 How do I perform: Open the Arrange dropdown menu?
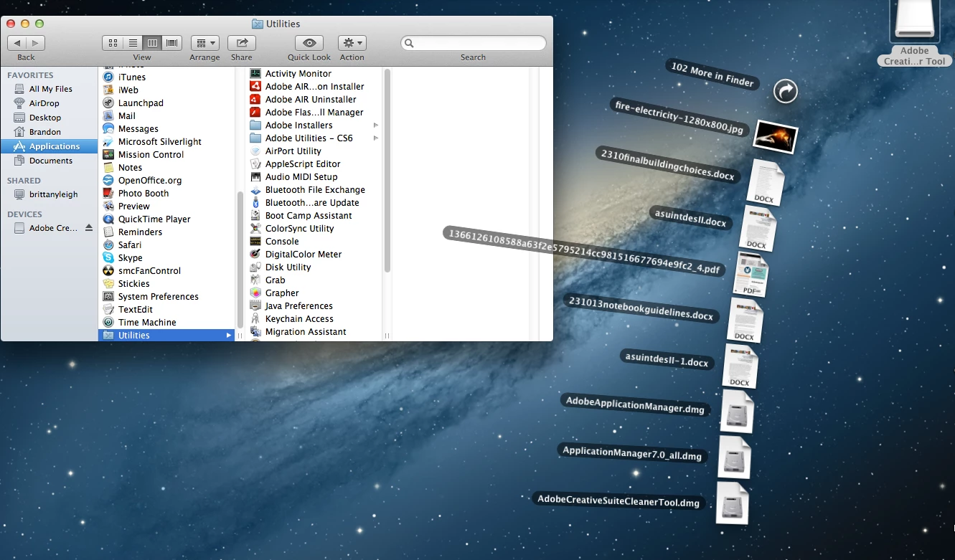click(x=204, y=43)
